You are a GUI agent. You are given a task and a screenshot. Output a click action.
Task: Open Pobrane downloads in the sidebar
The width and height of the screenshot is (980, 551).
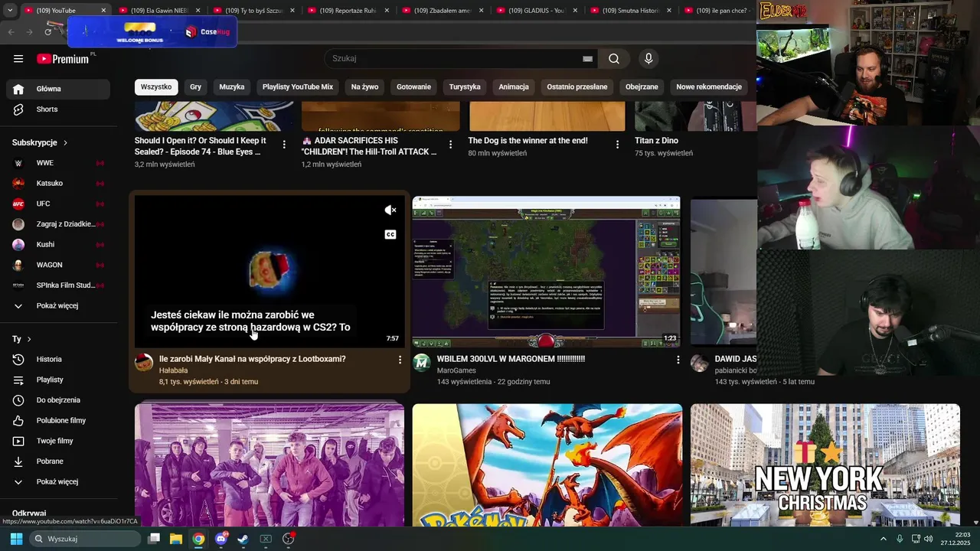58,461
